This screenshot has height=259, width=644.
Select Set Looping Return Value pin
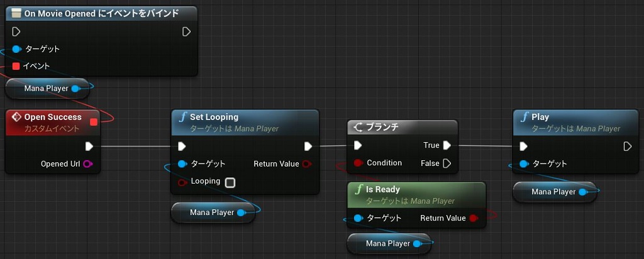(x=307, y=164)
